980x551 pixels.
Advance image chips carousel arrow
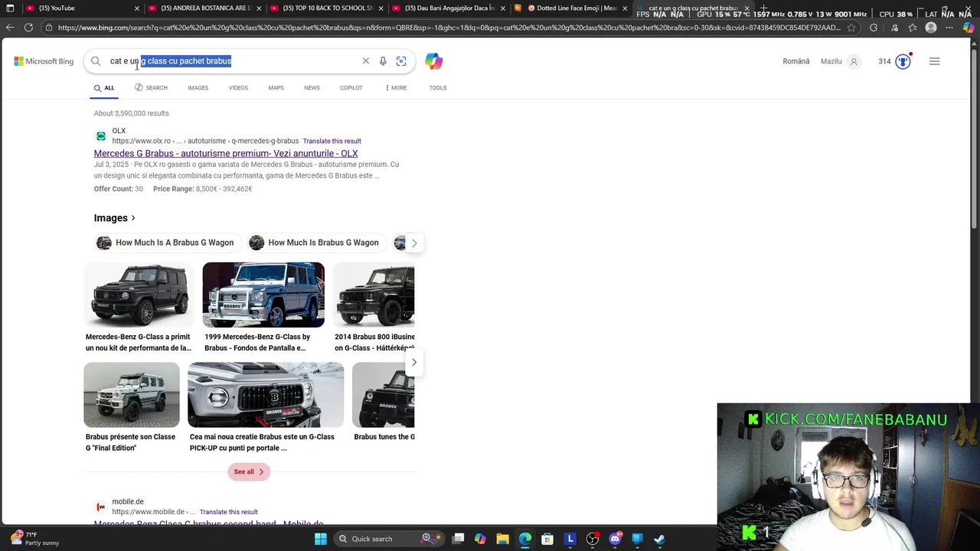click(414, 243)
